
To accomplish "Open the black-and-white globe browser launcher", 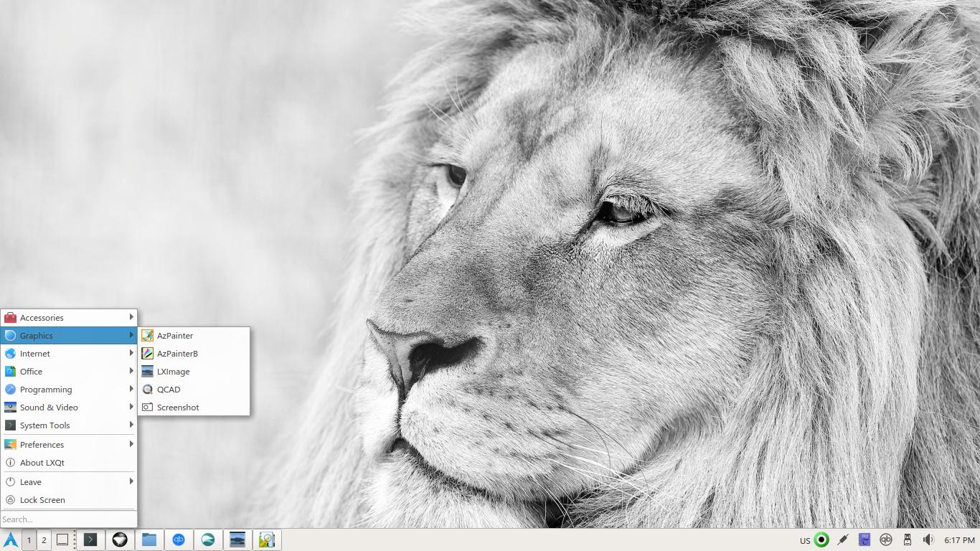I will [x=120, y=540].
